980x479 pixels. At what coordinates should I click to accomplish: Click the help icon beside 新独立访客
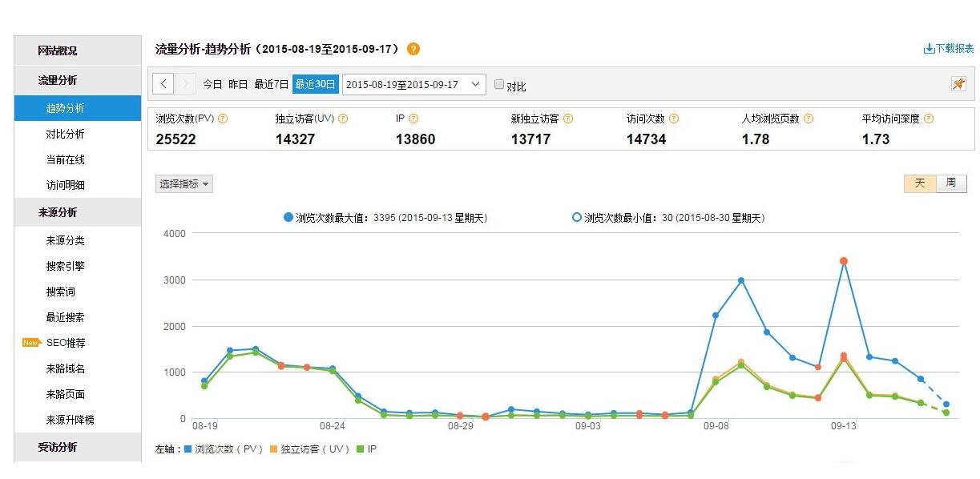click(568, 118)
